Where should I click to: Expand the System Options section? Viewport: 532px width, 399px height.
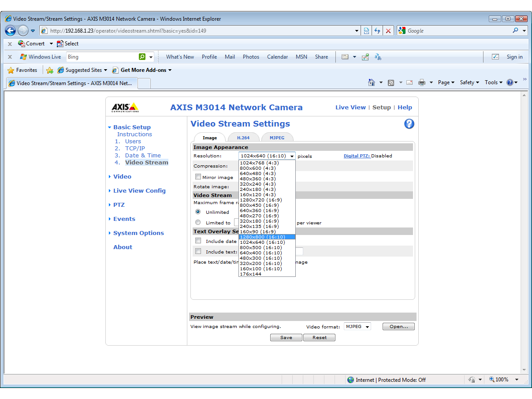click(138, 233)
